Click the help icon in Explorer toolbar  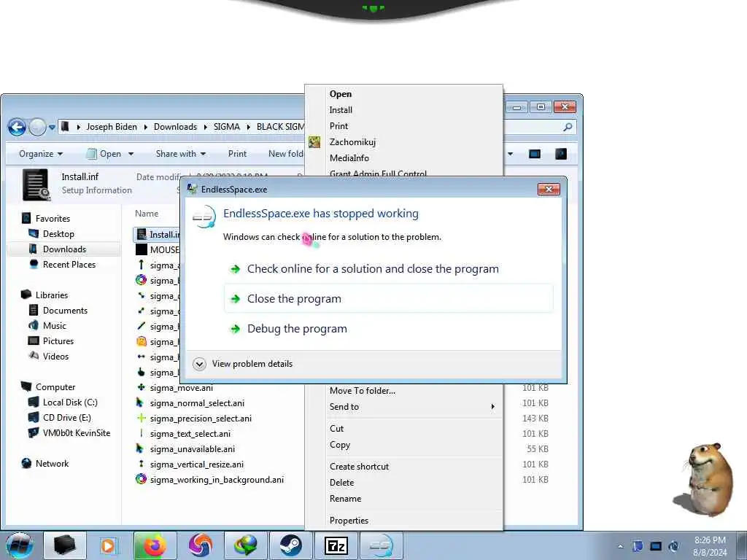561,154
